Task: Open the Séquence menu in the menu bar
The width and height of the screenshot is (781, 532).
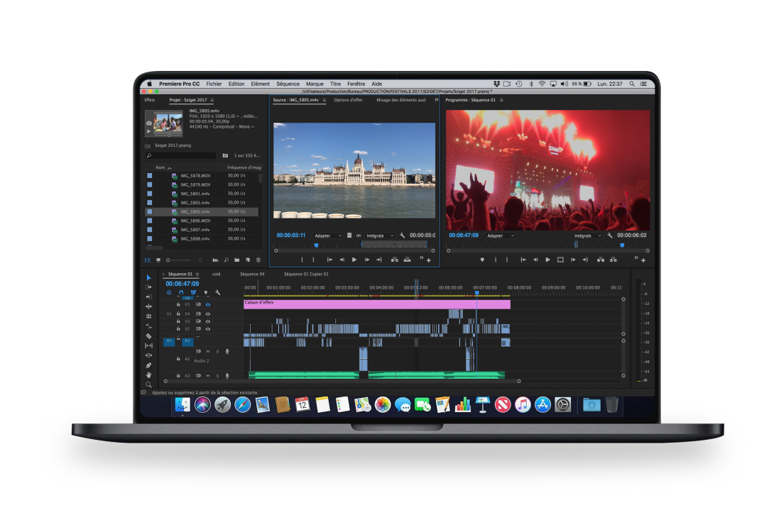Action: tap(288, 84)
